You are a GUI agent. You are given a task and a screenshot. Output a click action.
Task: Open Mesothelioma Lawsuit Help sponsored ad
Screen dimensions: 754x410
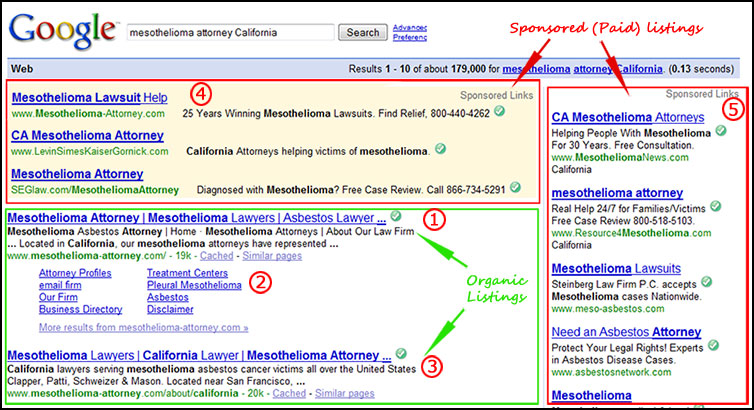89,98
